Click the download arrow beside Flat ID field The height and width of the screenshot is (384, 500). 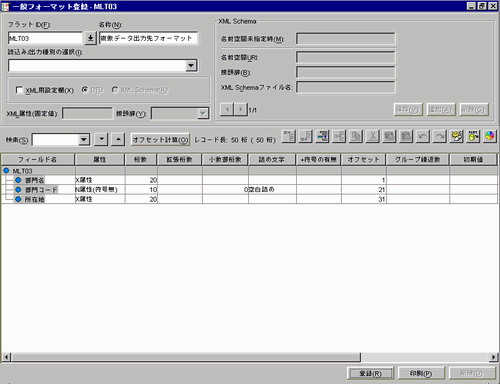(90, 38)
